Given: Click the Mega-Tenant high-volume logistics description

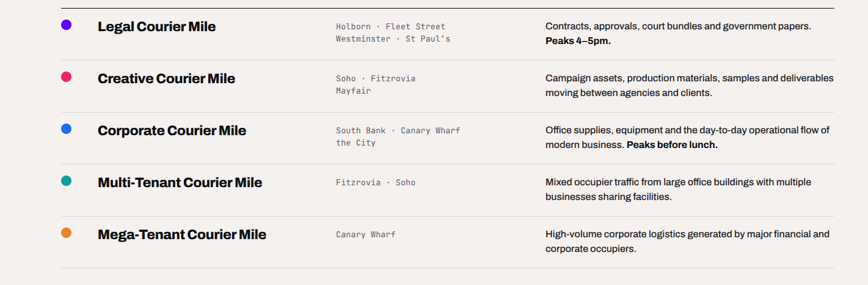Looking at the screenshot, I should tap(687, 242).
